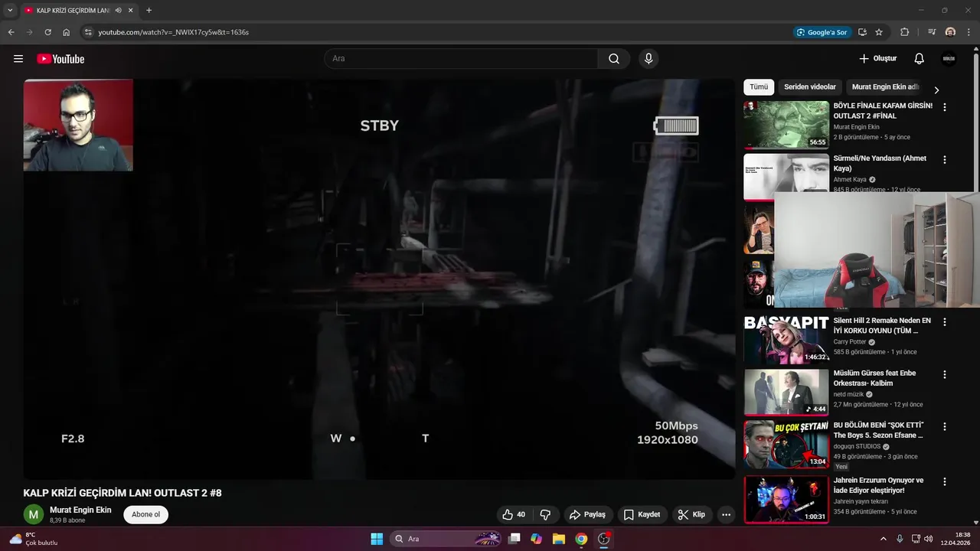The image size is (980, 551).
Task: View site information icon in address bar
Action: [88, 32]
